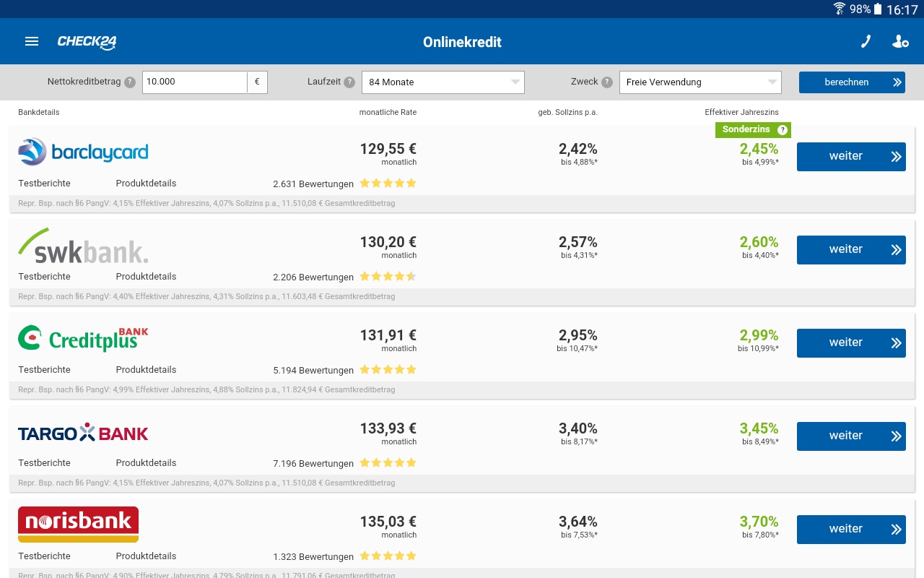Continue with barclaycard via weiter

click(851, 156)
